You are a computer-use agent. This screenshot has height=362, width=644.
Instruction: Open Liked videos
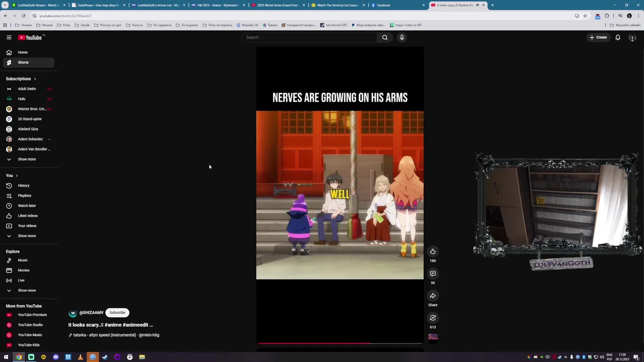point(28,216)
